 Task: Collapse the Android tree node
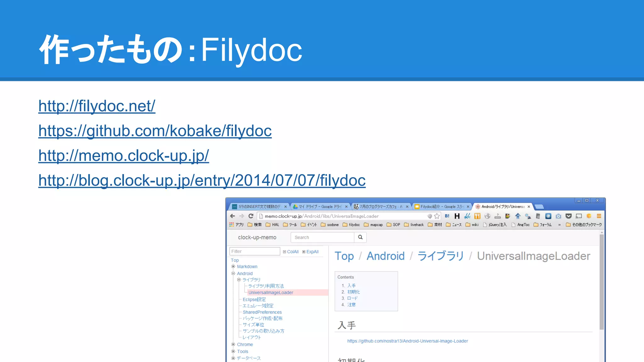(x=233, y=273)
